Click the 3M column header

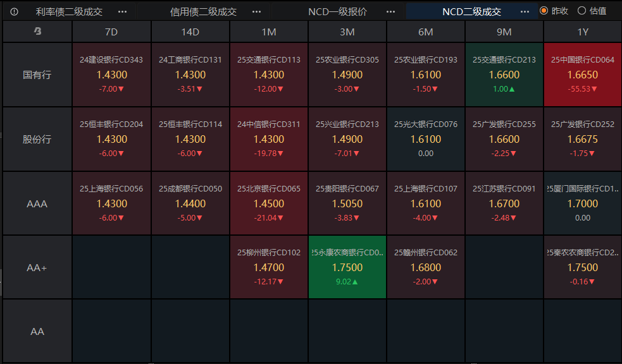click(x=347, y=32)
